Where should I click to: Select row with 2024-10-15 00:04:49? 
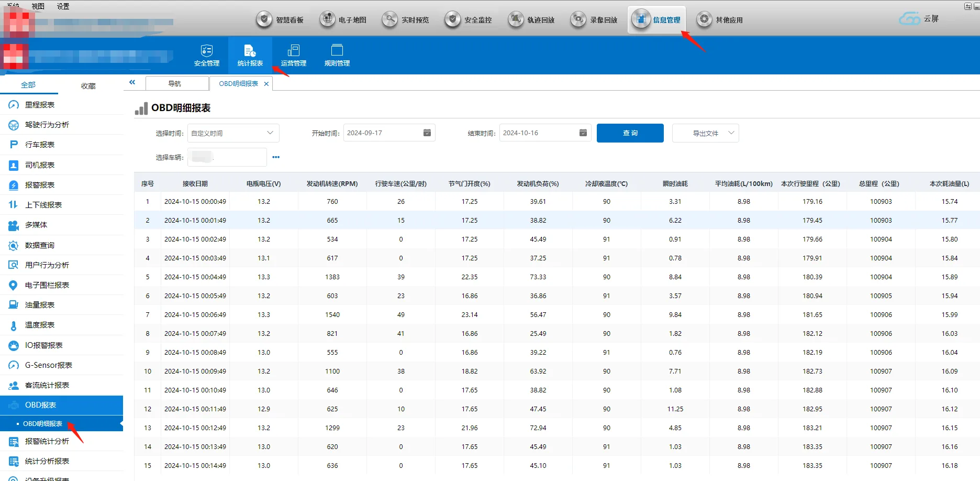(x=557, y=277)
